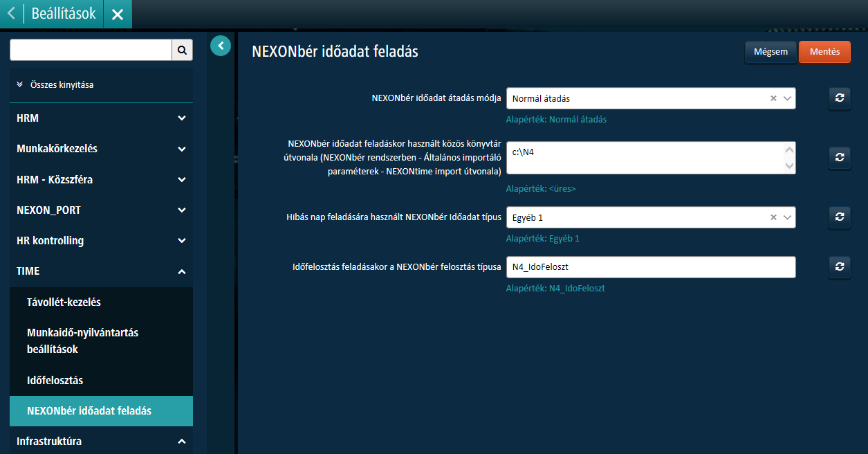Reset NEXONbér időadat átadás módja value
Screen dimensions: 868x454
point(839,98)
